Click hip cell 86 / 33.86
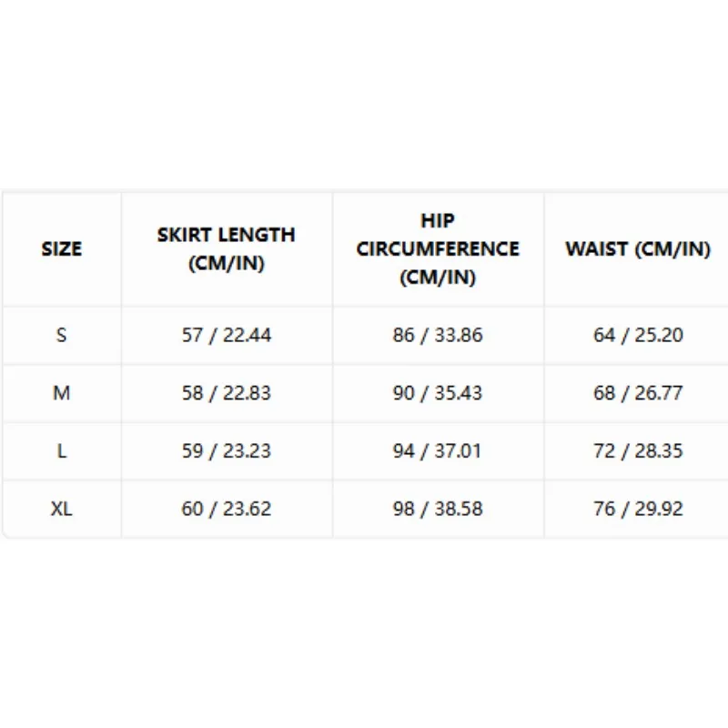 pos(438,335)
